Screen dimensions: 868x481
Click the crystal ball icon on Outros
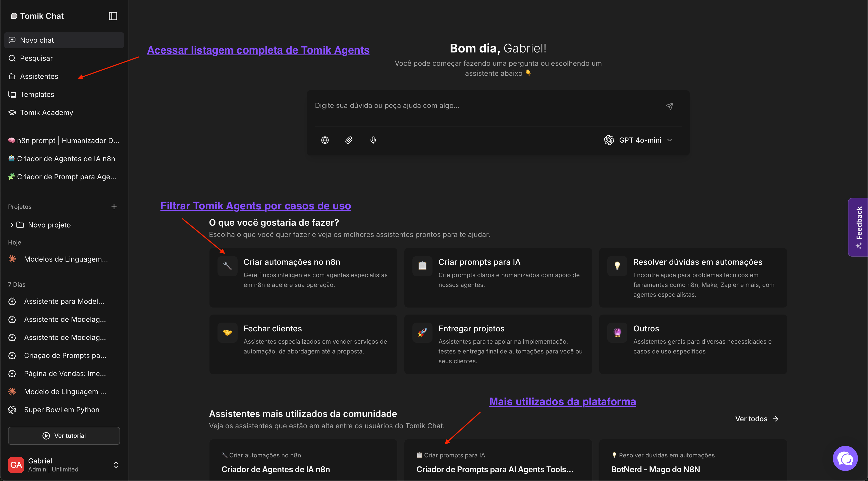point(617,332)
